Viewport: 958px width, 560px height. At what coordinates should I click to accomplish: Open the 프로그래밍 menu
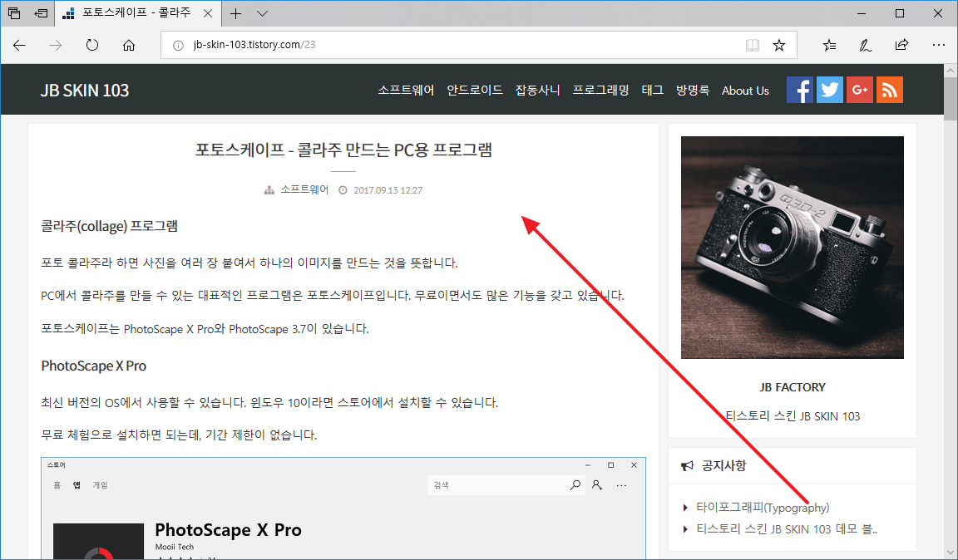[x=600, y=91]
